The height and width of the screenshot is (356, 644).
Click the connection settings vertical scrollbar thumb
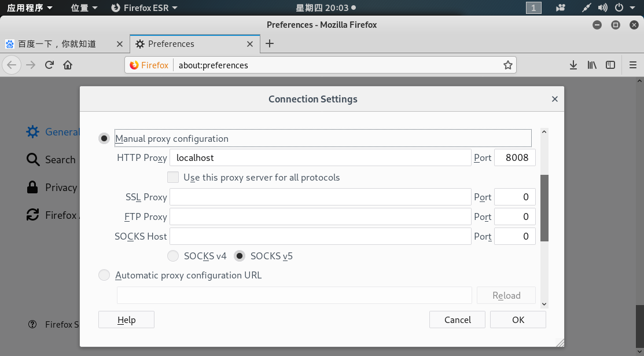pyautogui.click(x=544, y=207)
